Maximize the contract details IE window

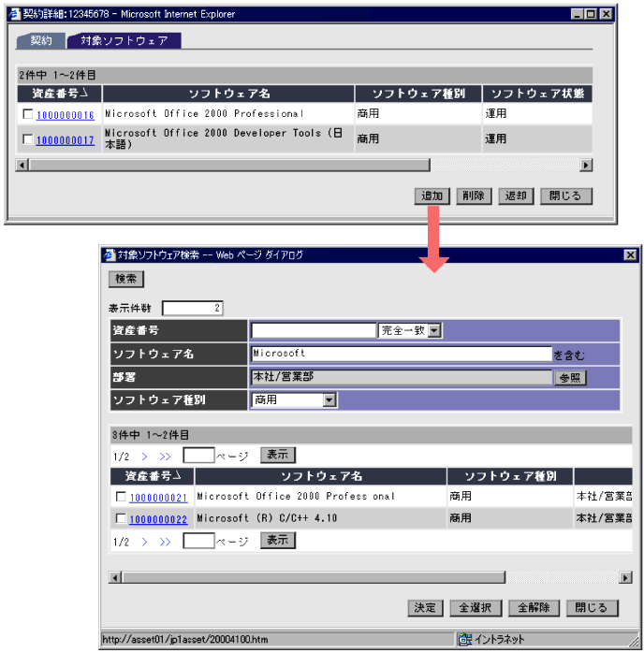[x=591, y=14]
